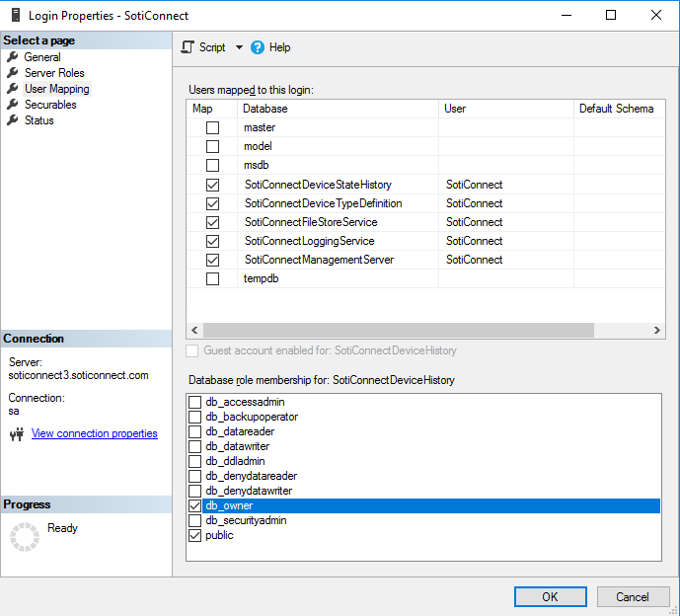Image resolution: width=680 pixels, height=616 pixels.
Task: Maximize the Login Properties window
Action: tap(611, 15)
